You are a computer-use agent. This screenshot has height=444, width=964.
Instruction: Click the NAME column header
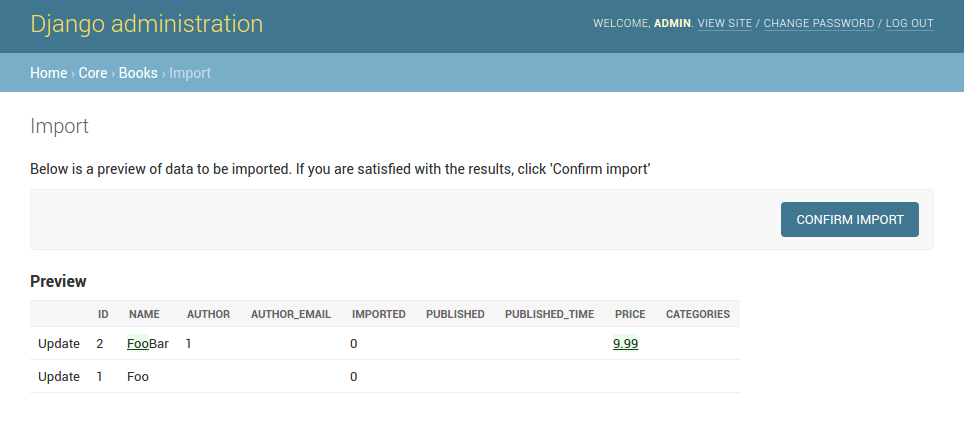[144, 314]
